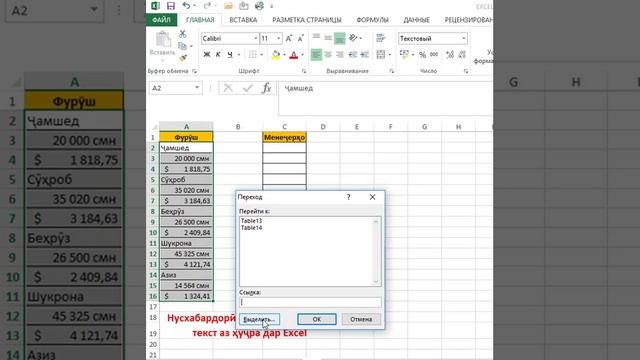Expand the borders dropdown arrow
The image size is (640, 360).
(262, 54)
